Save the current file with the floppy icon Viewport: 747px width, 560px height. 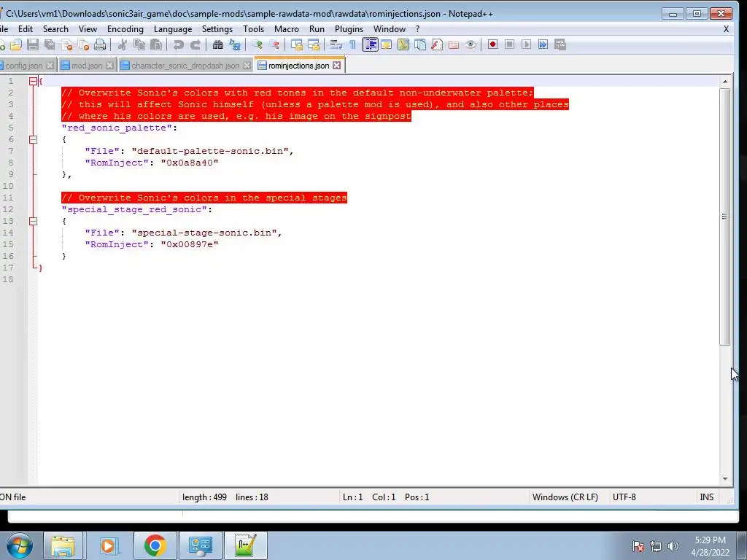coord(32,44)
